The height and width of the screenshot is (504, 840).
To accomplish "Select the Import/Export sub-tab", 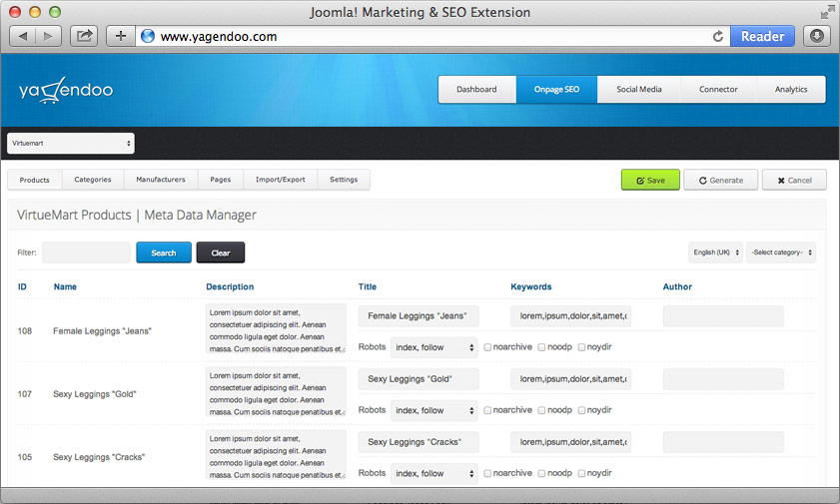I will coord(281,180).
